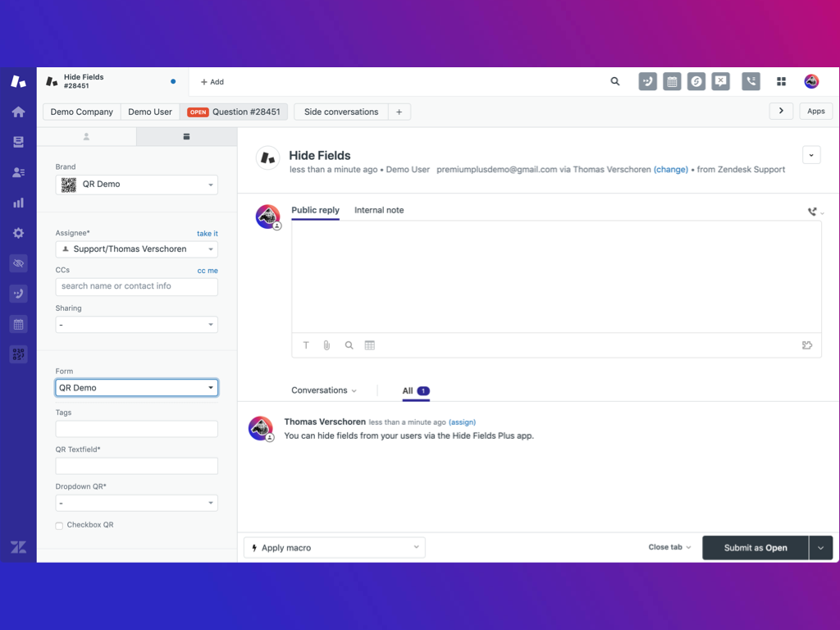This screenshot has width=840, height=630.
Task: Open the Assignee dropdown
Action: (136, 249)
